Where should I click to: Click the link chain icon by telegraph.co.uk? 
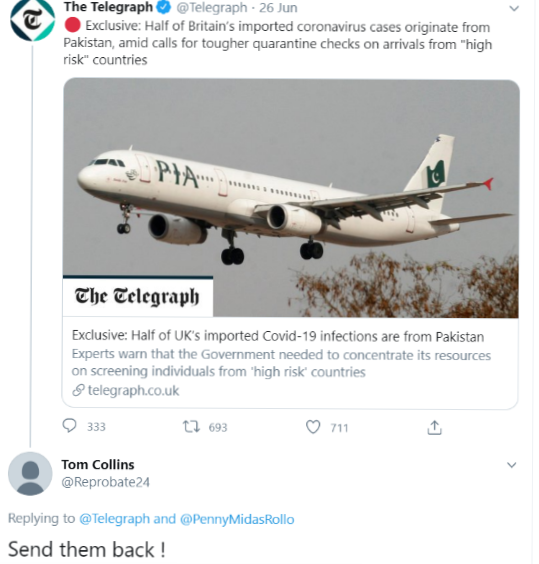coord(78,390)
